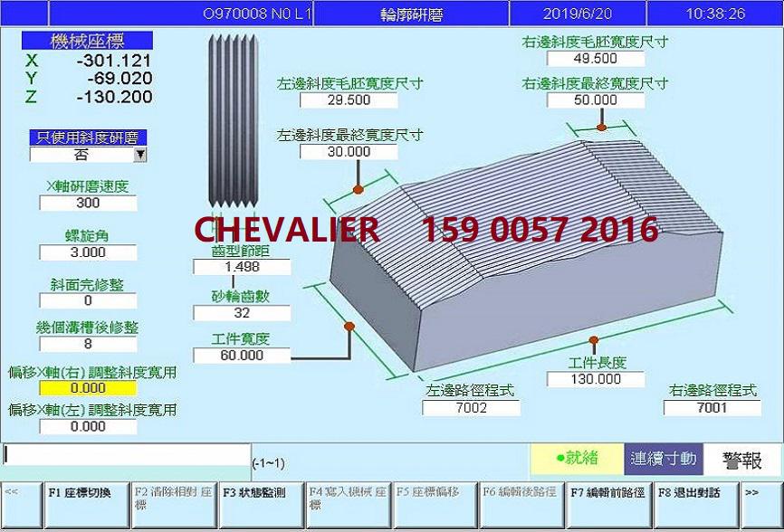Select the X軸研磨速度 field showing 300
The height and width of the screenshot is (532, 784).
88,204
